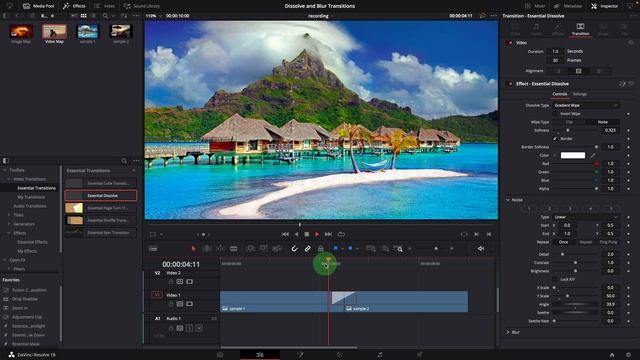Click the white Color swatch
Image resolution: width=640 pixels, height=360 pixels.
(573, 156)
